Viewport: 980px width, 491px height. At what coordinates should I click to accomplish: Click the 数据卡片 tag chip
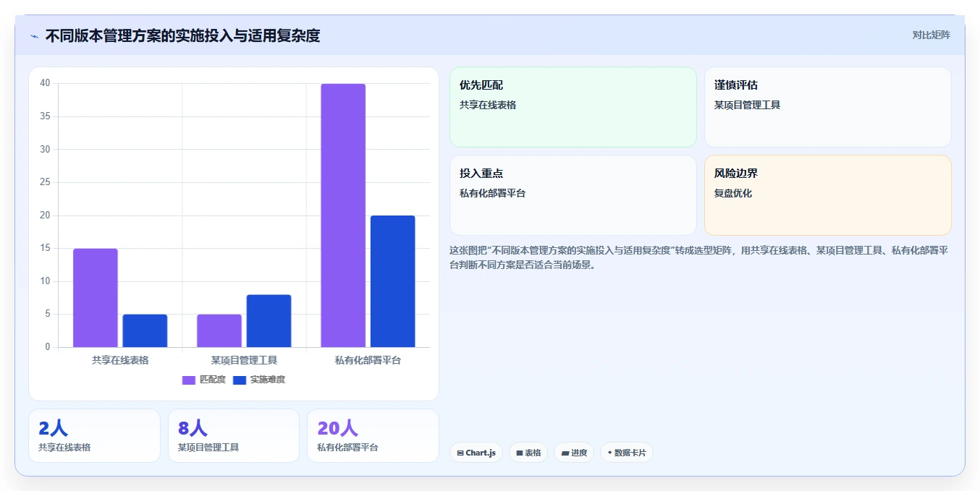(627, 453)
